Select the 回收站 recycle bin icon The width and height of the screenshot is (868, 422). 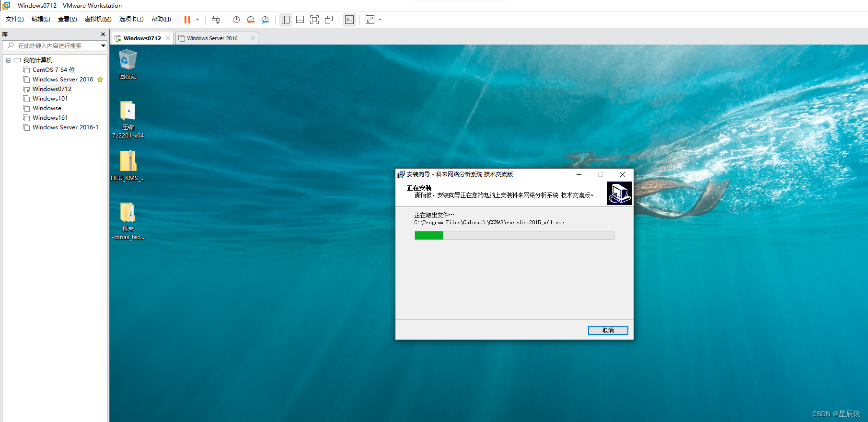(128, 65)
